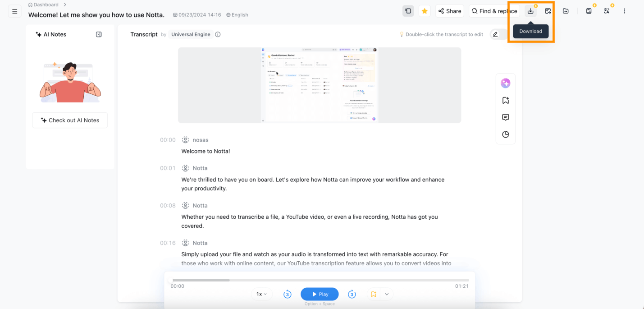Click the move to folder icon
Screen dimensions: 644x309
[566, 11]
